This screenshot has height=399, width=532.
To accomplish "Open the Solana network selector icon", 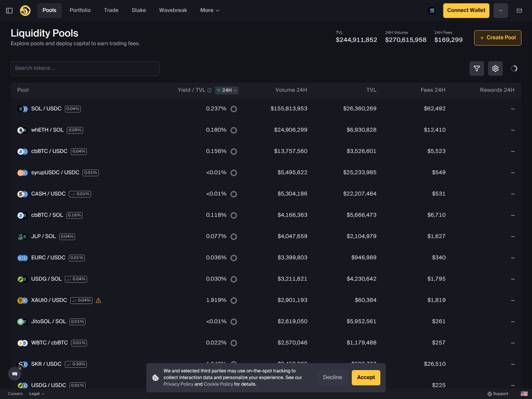I will (432, 11).
